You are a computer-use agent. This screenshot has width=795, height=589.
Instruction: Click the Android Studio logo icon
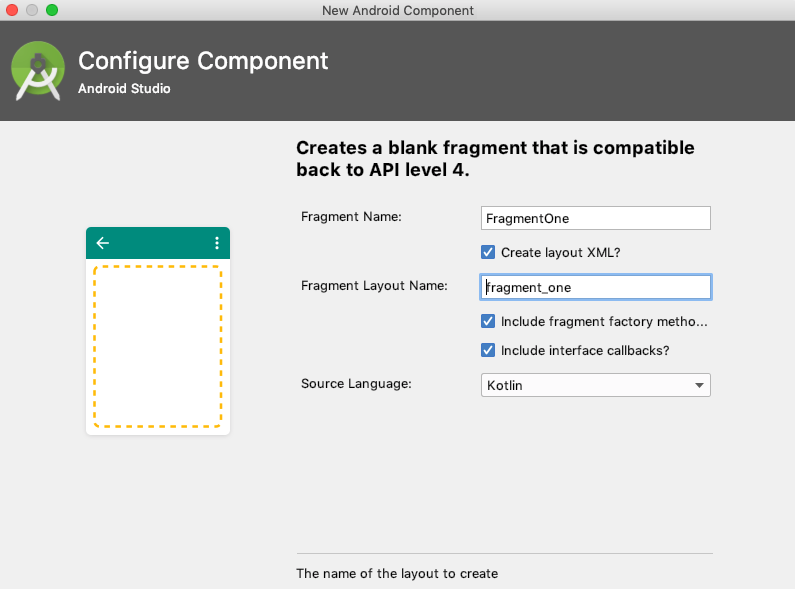pos(38,70)
